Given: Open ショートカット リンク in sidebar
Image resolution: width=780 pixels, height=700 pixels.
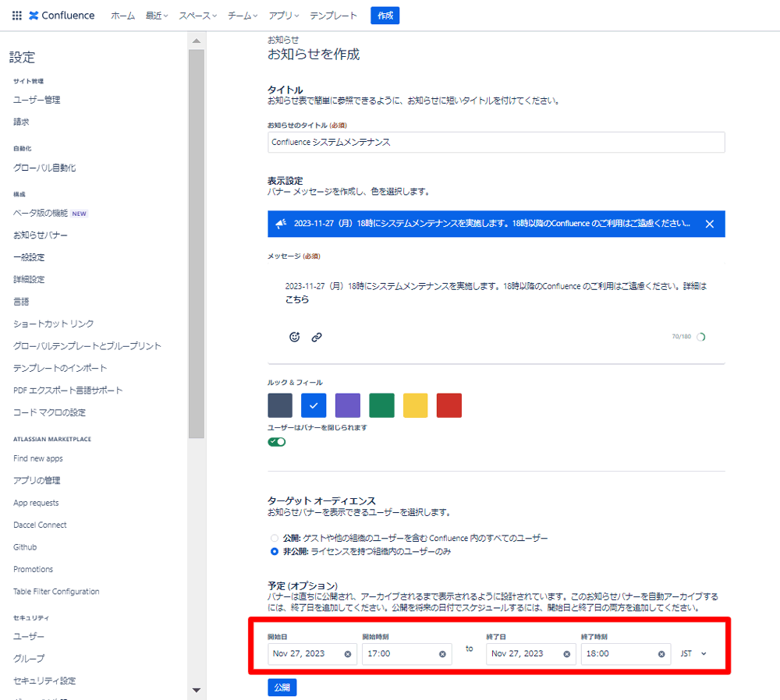Looking at the screenshot, I should pos(53,323).
